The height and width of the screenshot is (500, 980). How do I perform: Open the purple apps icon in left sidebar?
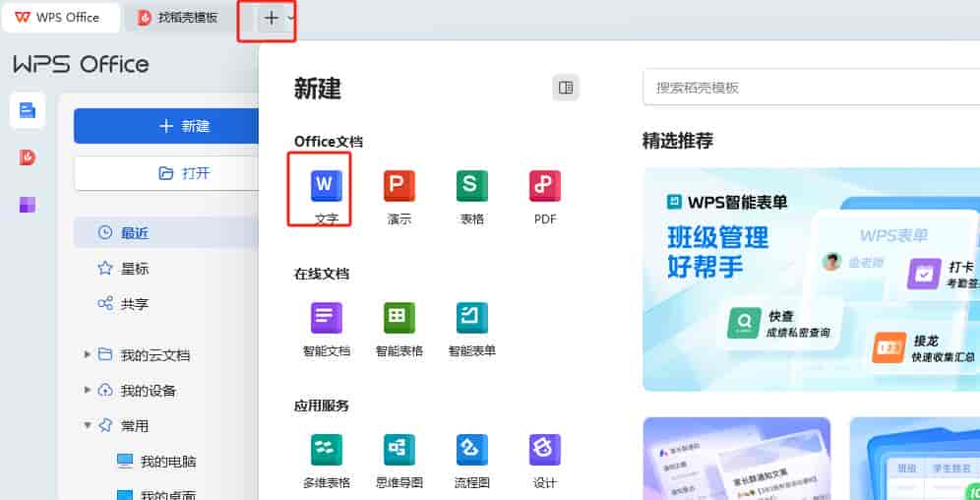[x=28, y=205]
